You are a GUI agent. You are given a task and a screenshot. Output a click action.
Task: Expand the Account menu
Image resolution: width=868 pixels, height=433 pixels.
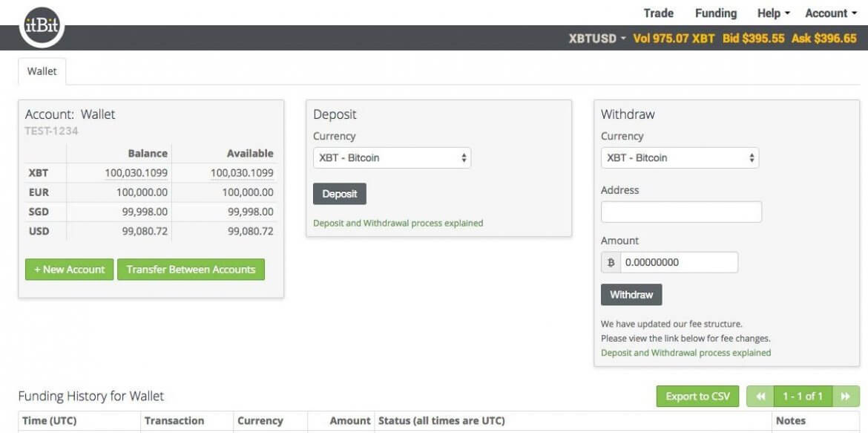coord(829,13)
